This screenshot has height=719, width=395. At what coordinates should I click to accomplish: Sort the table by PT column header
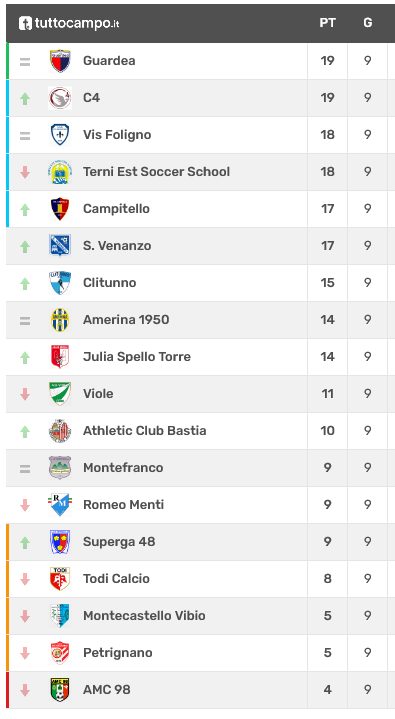pos(328,23)
